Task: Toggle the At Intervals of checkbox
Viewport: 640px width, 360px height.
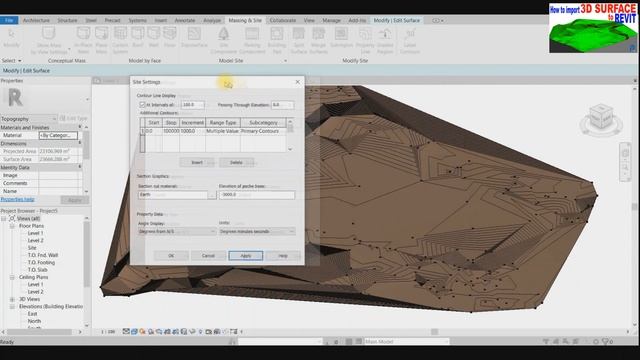Action: tap(142, 105)
